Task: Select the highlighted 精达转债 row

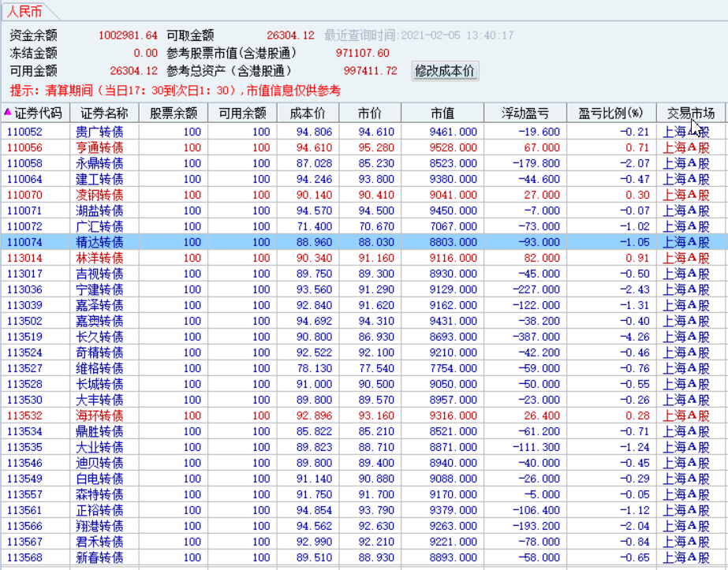Action: click(364, 242)
